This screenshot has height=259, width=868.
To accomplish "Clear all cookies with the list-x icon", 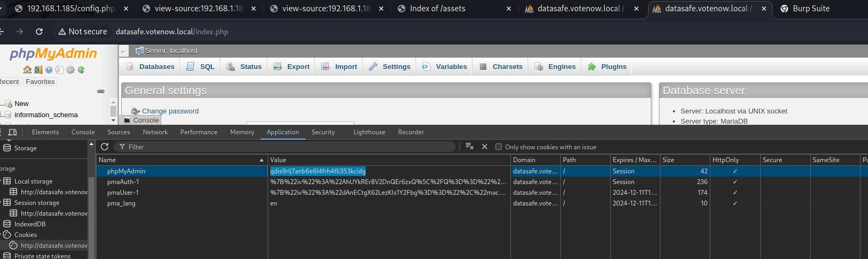I will coord(469,147).
